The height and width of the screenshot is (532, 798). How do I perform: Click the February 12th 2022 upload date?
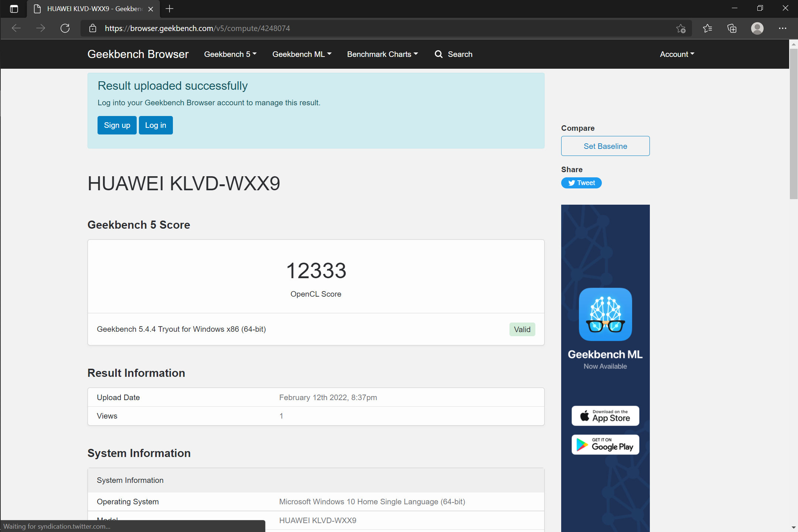(328, 398)
